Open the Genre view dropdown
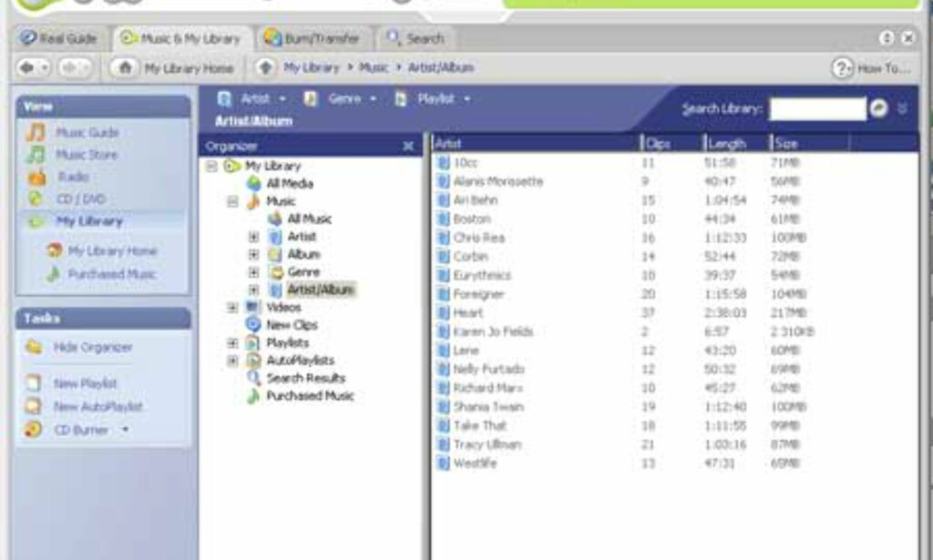The width and height of the screenshot is (933, 560). pyautogui.click(x=373, y=98)
